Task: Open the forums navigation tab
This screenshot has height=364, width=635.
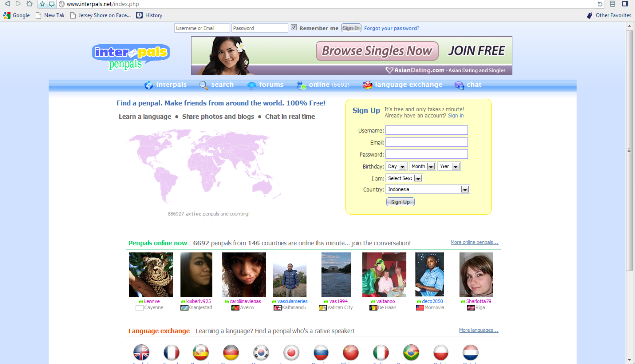Action: point(265,85)
